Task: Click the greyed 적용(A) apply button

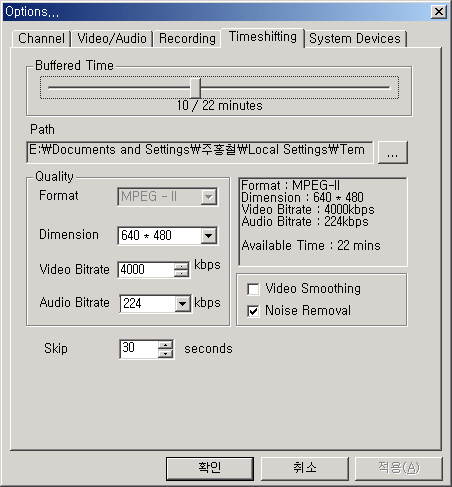Action: click(399, 468)
